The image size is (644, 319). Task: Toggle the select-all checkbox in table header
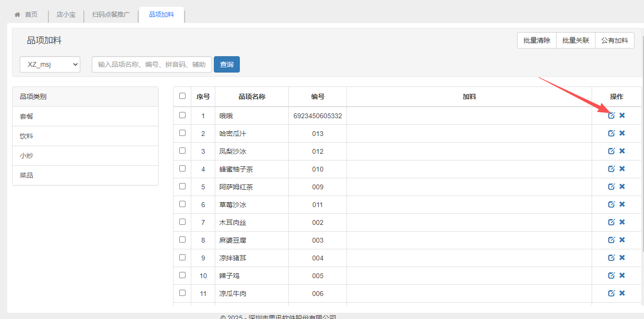pos(182,96)
